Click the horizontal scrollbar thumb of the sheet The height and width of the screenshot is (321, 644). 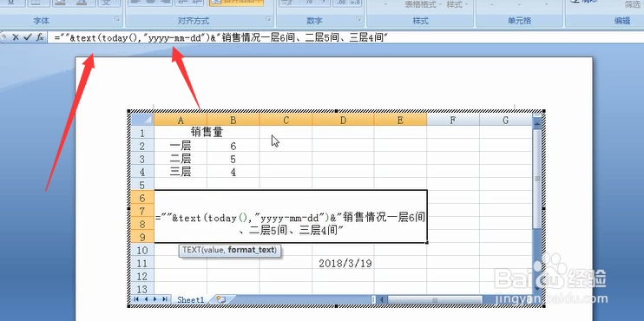pos(435,299)
